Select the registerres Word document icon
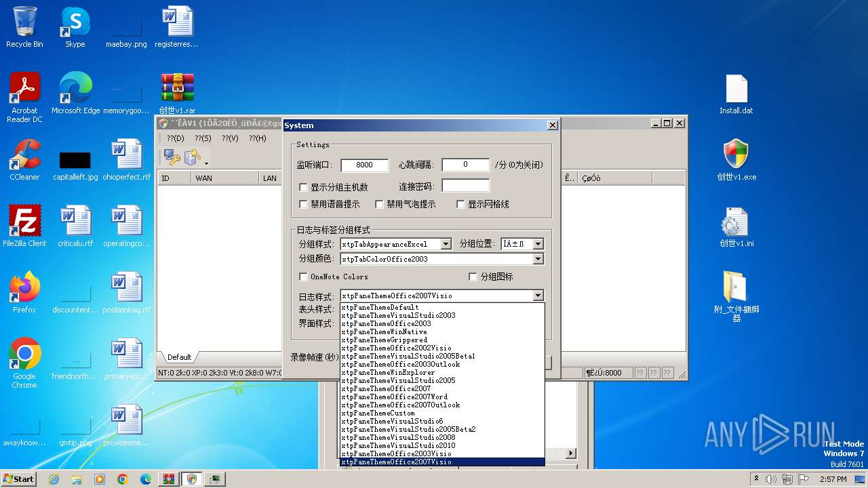Screen dimensions: 868x488 [x=177, y=27]
